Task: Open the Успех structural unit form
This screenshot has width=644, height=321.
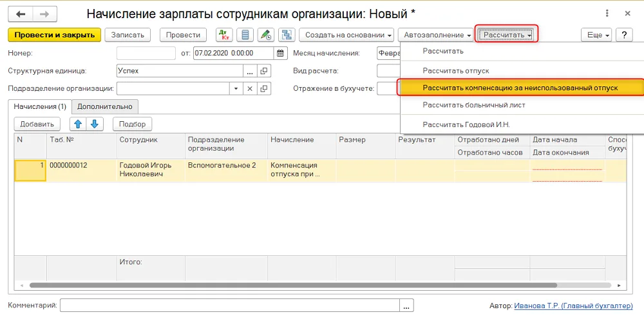Action: 264,71
